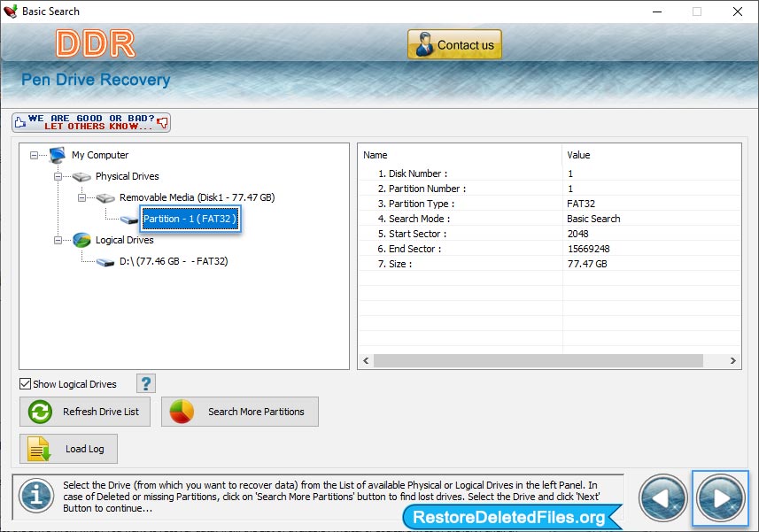Click the 2048 start sector value
759x532 pixels.
(x=578, y=234)
